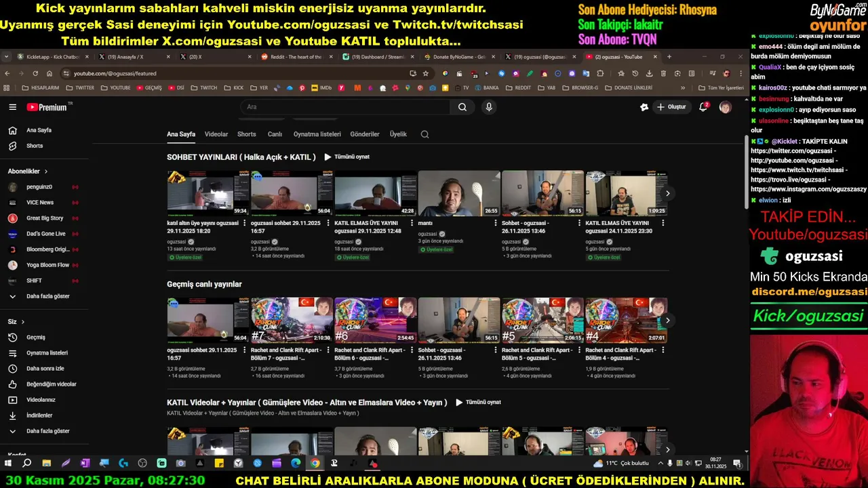The width and height of the screenshot is (868, 488).
Task: Open Sohbet - oguzsasi 26.11.2025 title in Sohbet row
Action: (x=526, y=227)
